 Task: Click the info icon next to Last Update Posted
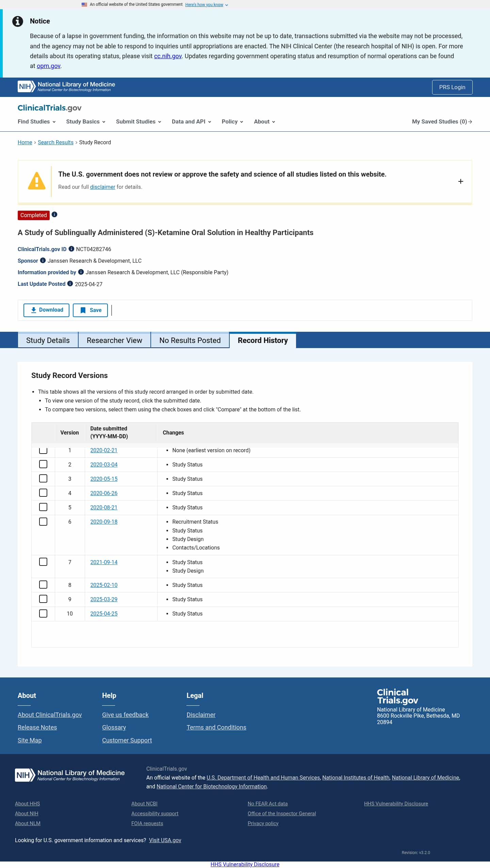pos(70,283)
